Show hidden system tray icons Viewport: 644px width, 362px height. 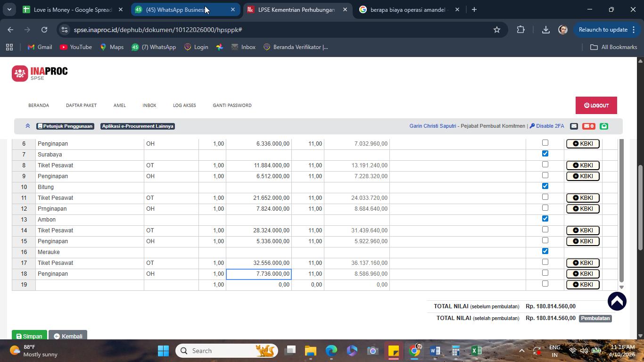click(521, 351)
